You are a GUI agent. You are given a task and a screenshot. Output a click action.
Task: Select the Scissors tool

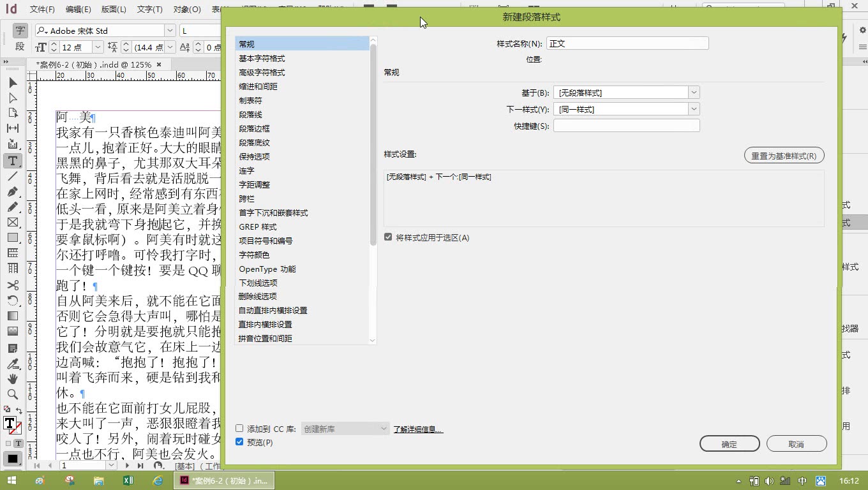point(12,283)
